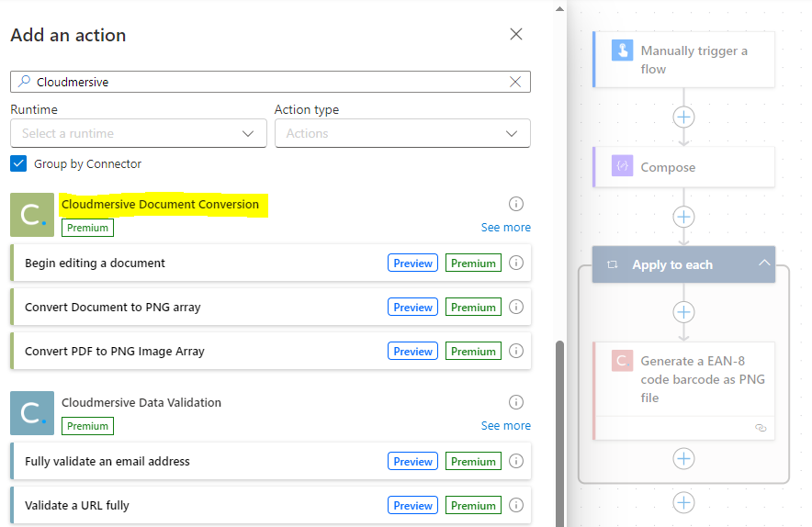Screen dimensions: 812x527
Task: Click the Generate a EAN-8 barcode Cloudmersive icon
Action: click(622, 361)
